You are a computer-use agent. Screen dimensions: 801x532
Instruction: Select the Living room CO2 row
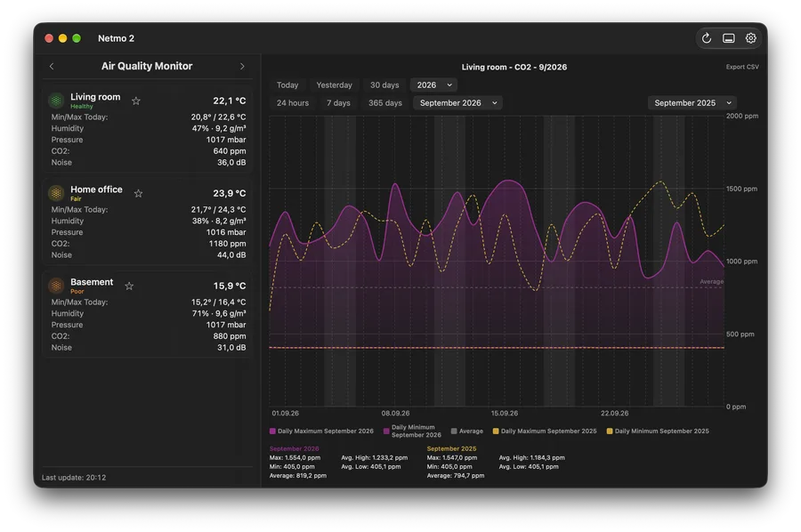tap(148, 151)
